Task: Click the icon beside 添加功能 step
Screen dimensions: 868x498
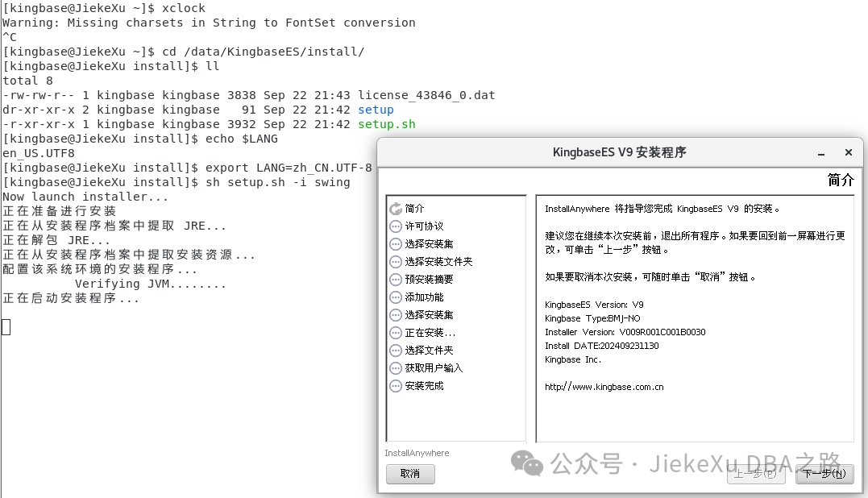Action: click(x=396, y=297)
